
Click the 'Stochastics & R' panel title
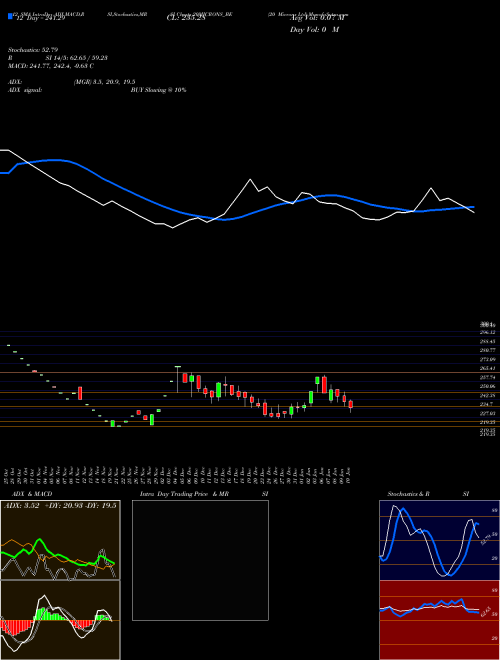click(x=409, y=494)
